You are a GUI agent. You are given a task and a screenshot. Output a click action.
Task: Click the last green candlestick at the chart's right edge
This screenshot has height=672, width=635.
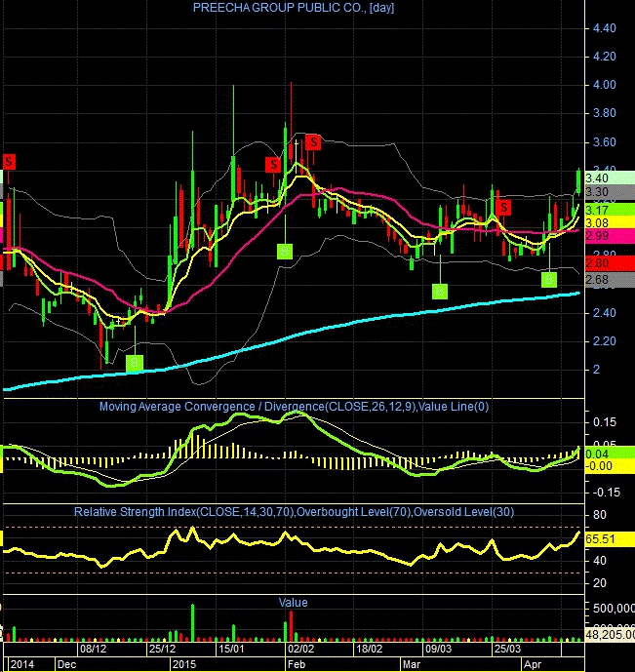coord(578,182)
